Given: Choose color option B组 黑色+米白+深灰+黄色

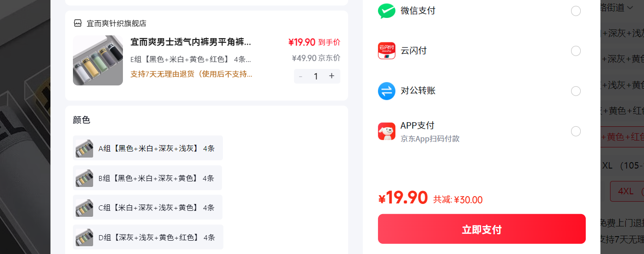Looking at the screenshot, I should (x=147, y=178).
